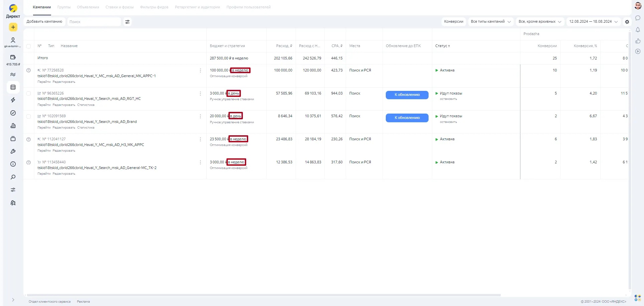This screenshot has height=306, width=644.
Task: Click 'К обновлению' for campaign № 96365226
Action: coord(407,95)
